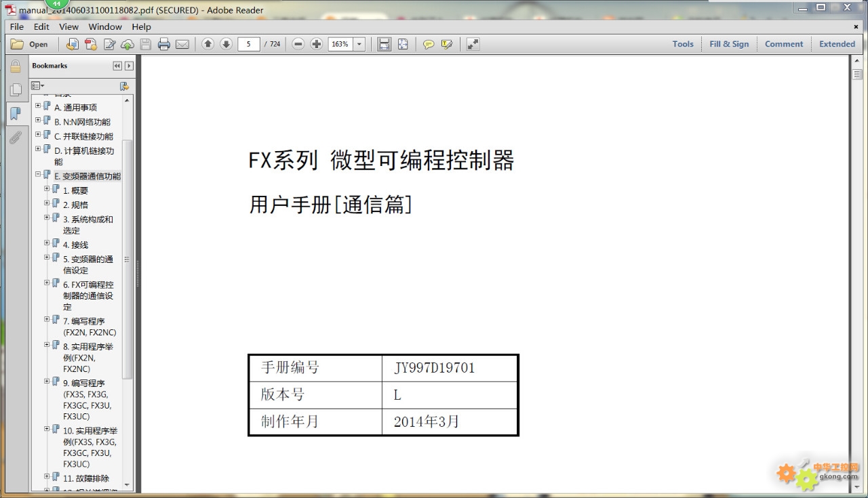Click the security lock panel icon
This screenshot has height=498, width=868.
(15, 66)
